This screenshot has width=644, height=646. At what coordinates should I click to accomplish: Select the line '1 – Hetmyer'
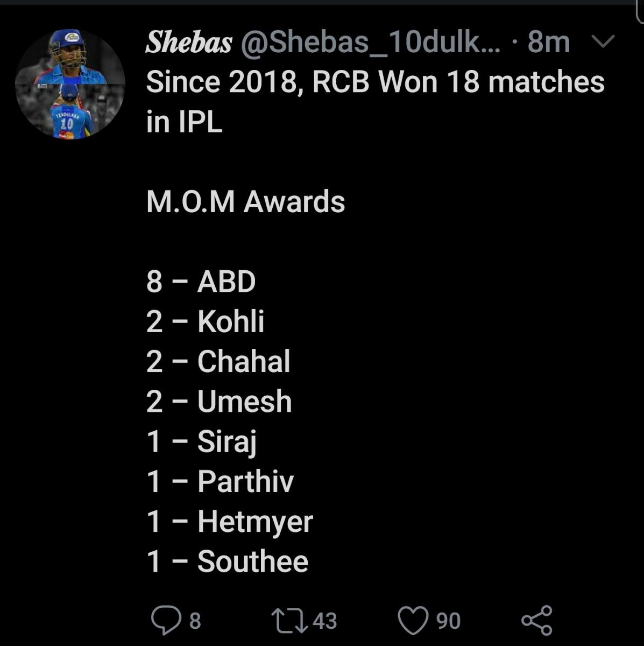click(x=229, y=522)
